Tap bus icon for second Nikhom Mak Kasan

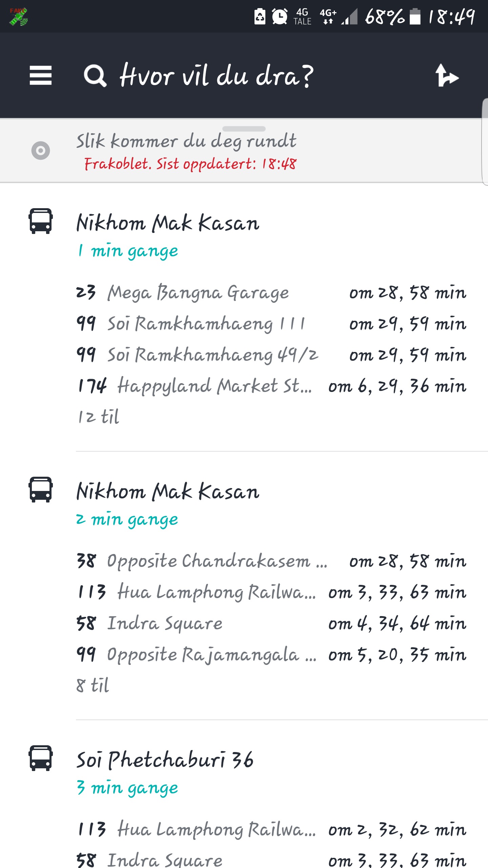pyautogui.click(x=41, y=490)
